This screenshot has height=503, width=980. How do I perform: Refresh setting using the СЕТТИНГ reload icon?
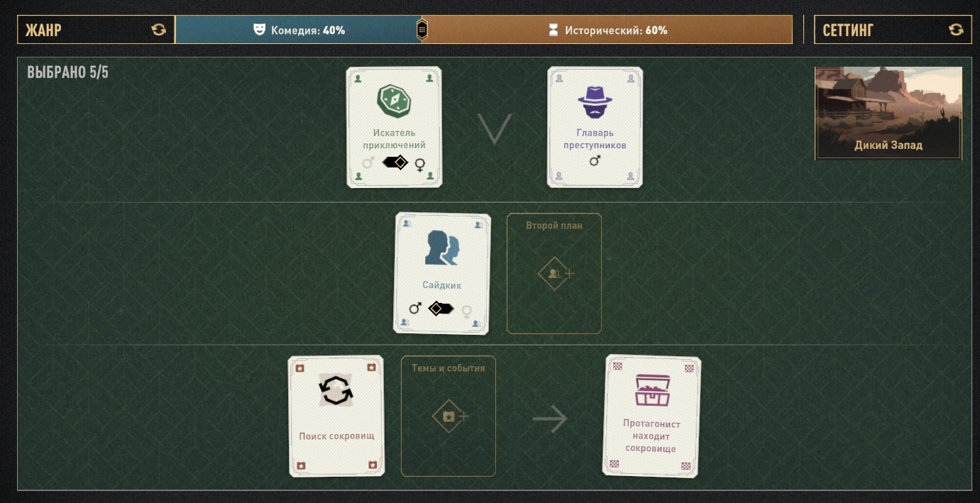(x=956, y=30)
